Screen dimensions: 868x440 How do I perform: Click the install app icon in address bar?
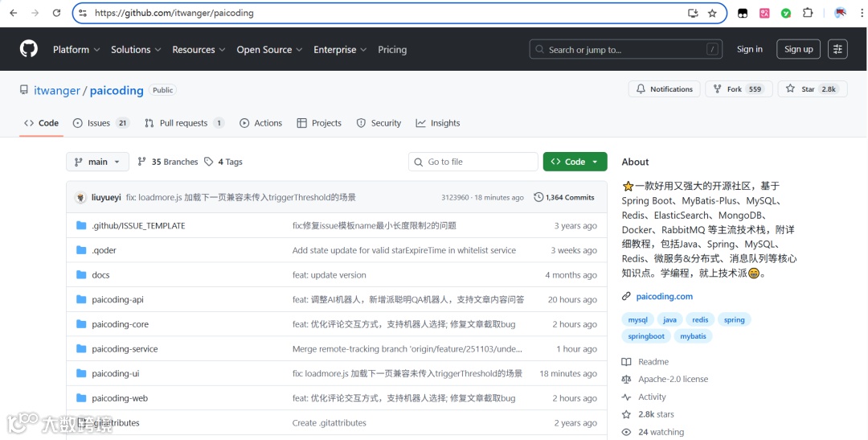[693, 14]
